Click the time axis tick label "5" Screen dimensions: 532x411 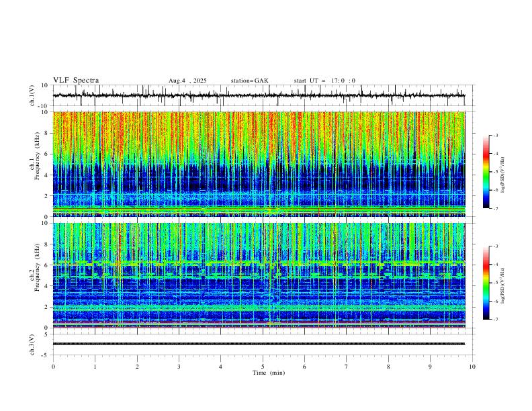click(263, 367)
